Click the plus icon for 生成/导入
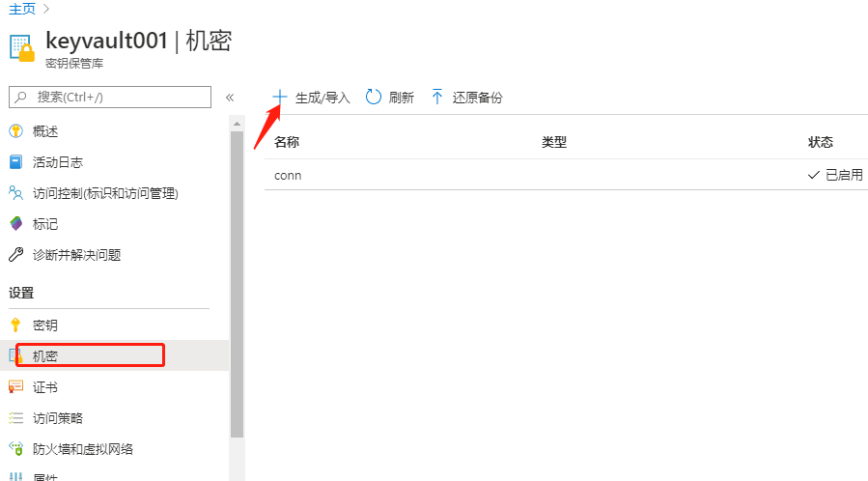The image size is (868, 481). coord(280,97)
